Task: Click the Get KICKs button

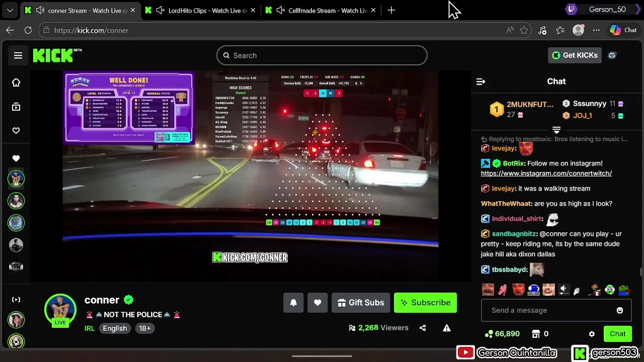Action: point(575,55)
